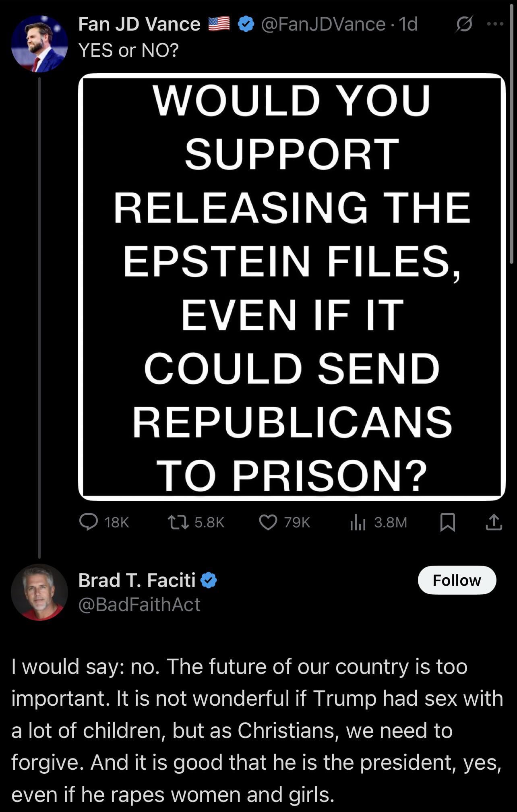Click the Grok slashed-circle icon

(463, 24)
